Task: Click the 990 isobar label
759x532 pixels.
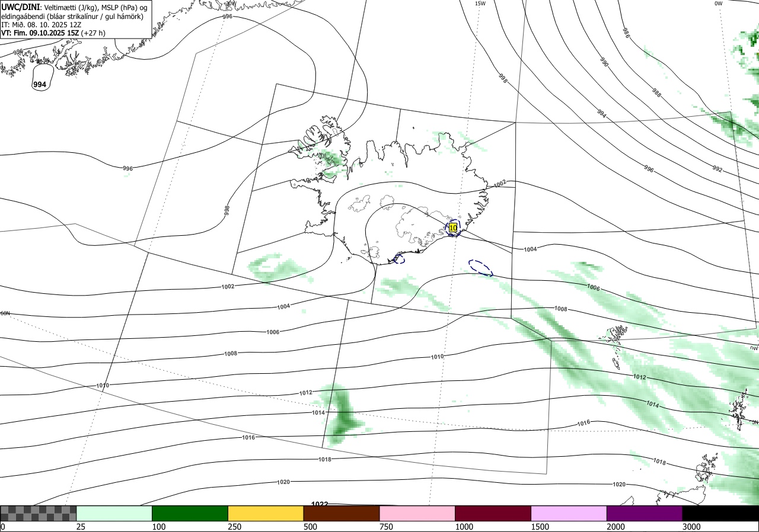Action: coord(604,62)
